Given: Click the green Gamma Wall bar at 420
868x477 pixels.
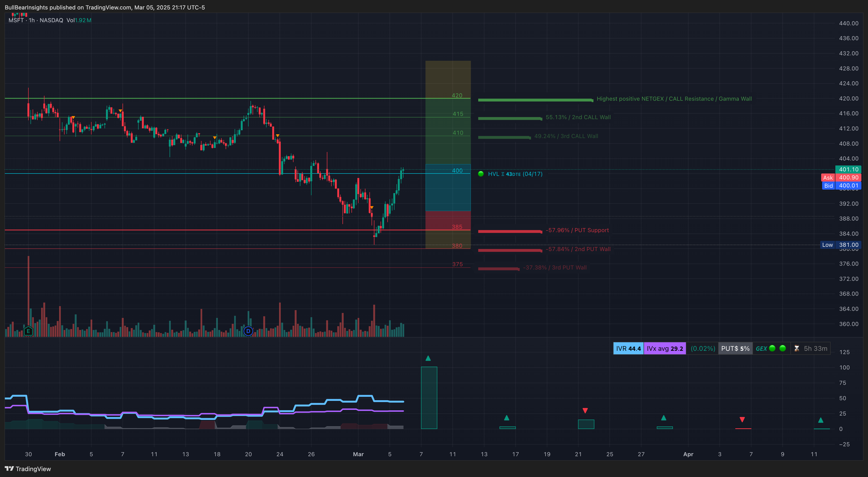Looking at the screenshot, I should (535, 100).
